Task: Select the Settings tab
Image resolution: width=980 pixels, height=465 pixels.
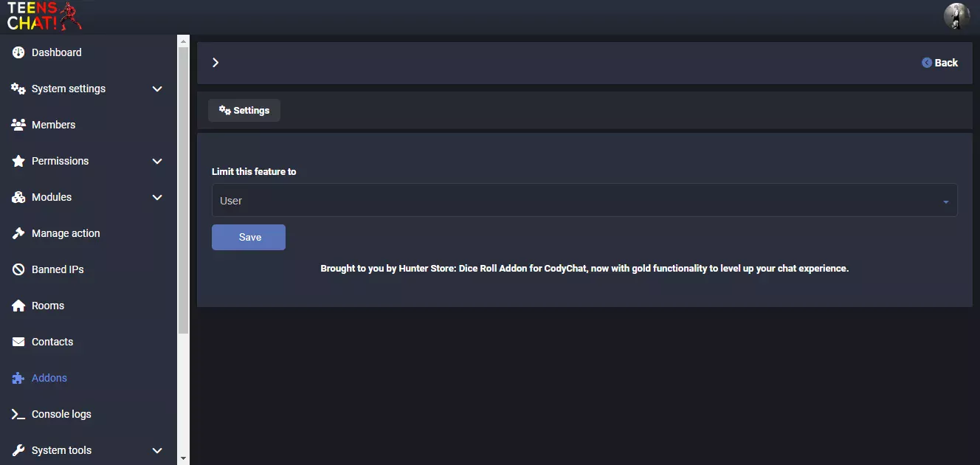Action: [244, 110]
